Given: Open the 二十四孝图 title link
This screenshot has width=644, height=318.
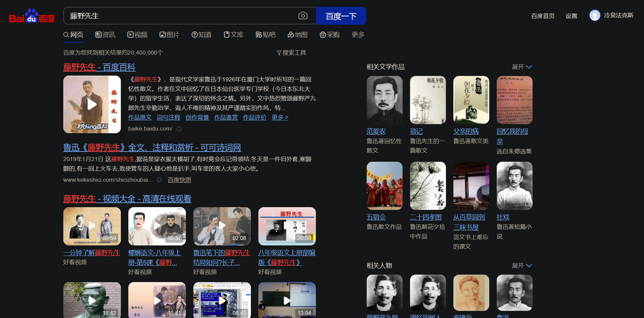Looking at the screenshot, I should pyautogui.click(x=426, y=217).
